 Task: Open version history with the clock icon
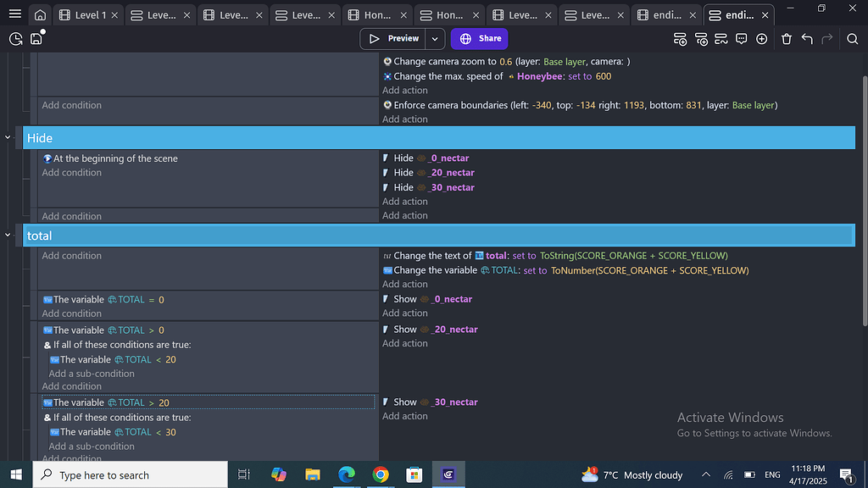click(14, 38)
